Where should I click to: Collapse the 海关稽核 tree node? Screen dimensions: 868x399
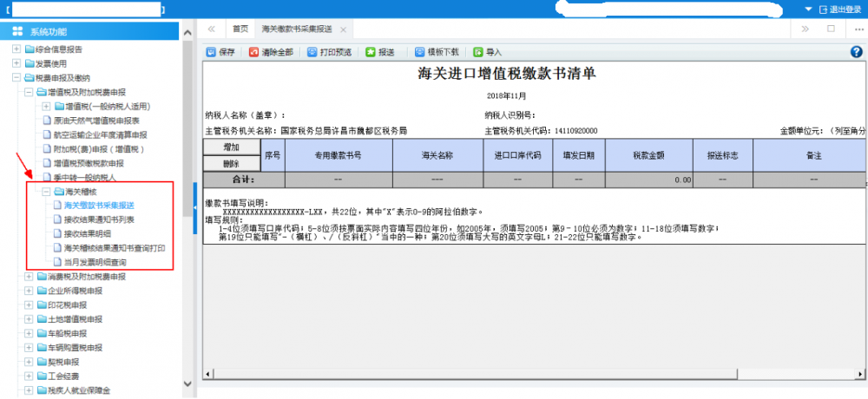point(46,192)
